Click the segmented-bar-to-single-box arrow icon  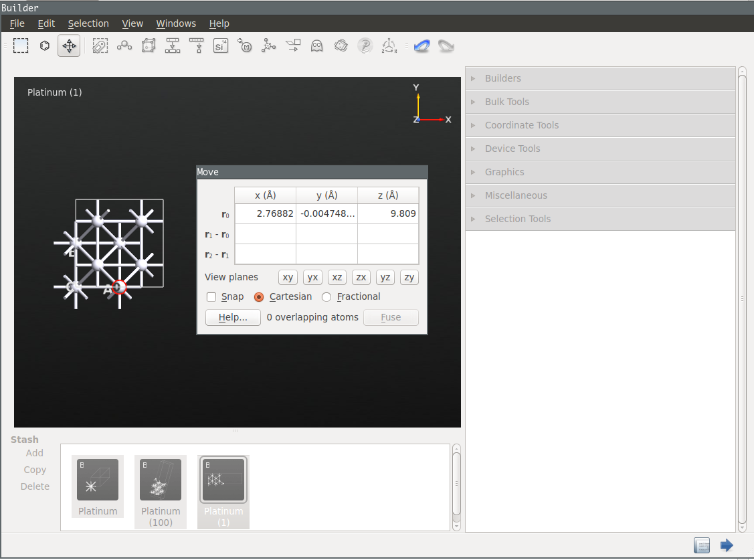(x=197, y=45)
